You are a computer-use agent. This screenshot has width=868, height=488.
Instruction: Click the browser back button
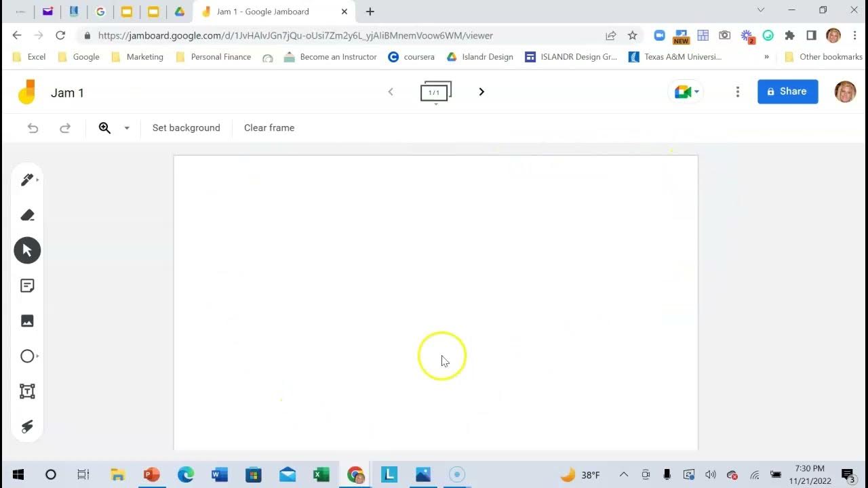pos(17,35)
